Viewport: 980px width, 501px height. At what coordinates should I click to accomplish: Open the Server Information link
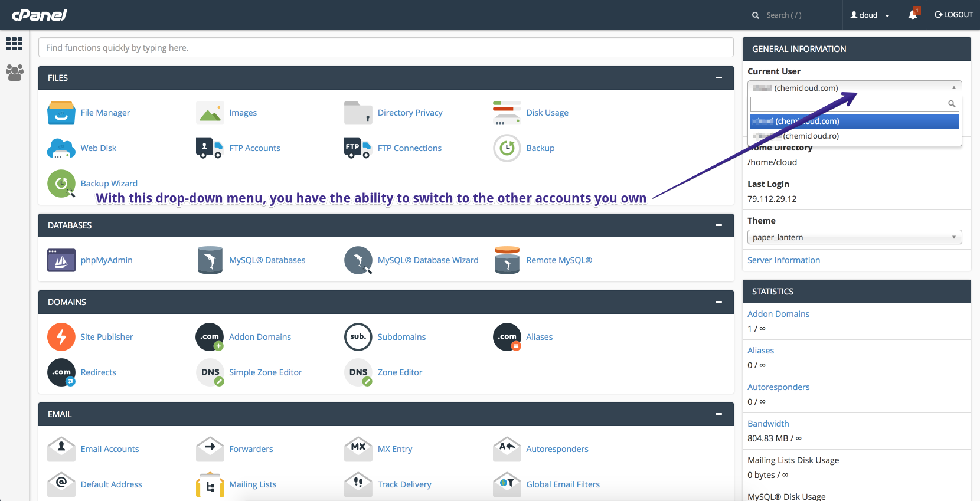coord(783,260)
